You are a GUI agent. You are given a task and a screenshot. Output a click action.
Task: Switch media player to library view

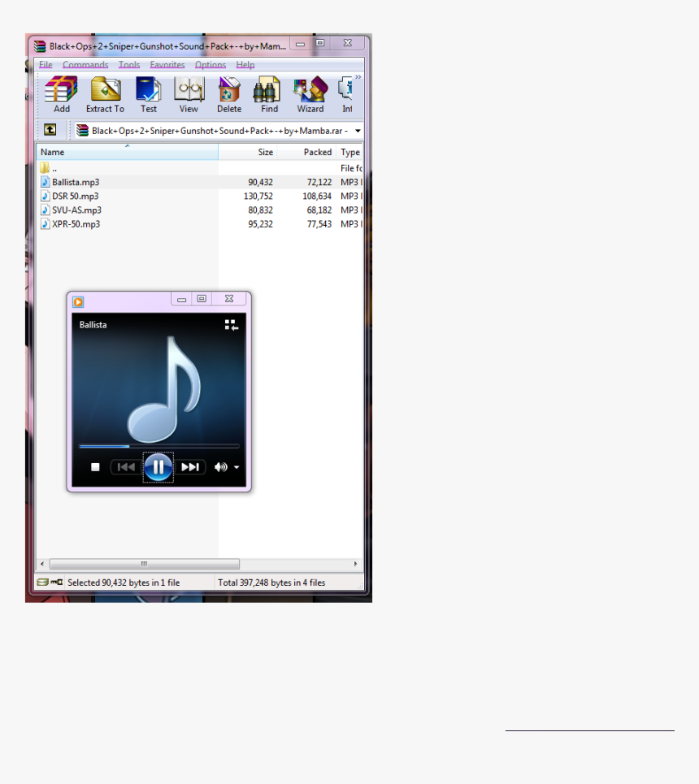point(231,326)
